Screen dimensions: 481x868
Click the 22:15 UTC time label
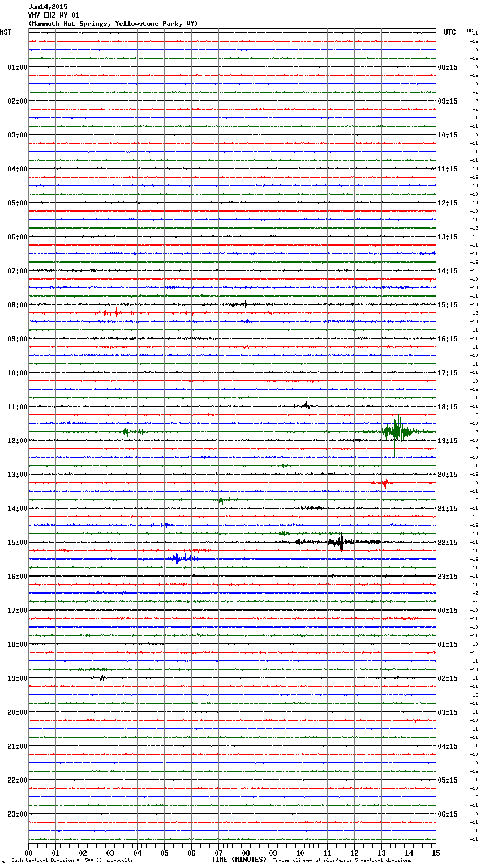click(x=448, y=543)
